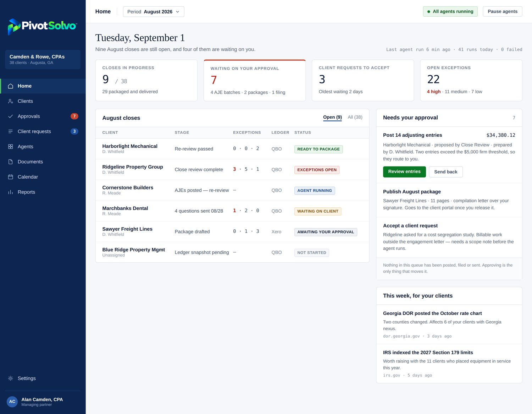Click the Marchbanks Dental client name
The width and height of the screenshot is (532, 414).
tap(125, 208)
